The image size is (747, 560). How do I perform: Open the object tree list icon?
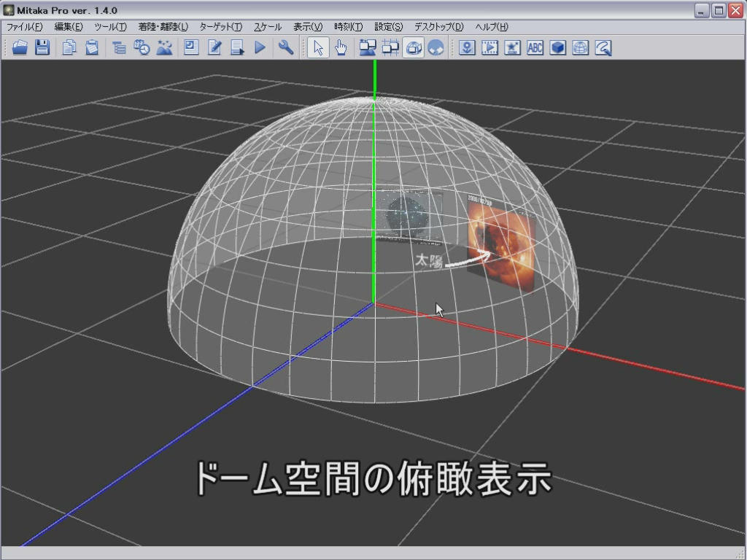[x=119, y=47]
